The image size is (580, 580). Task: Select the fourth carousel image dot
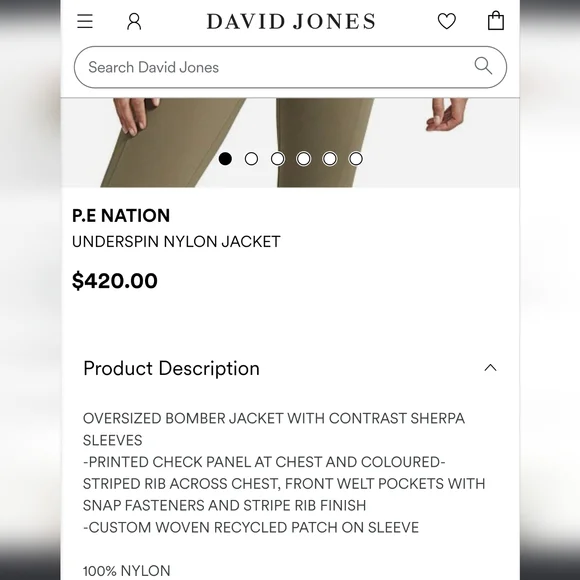[x=304, y=159]
